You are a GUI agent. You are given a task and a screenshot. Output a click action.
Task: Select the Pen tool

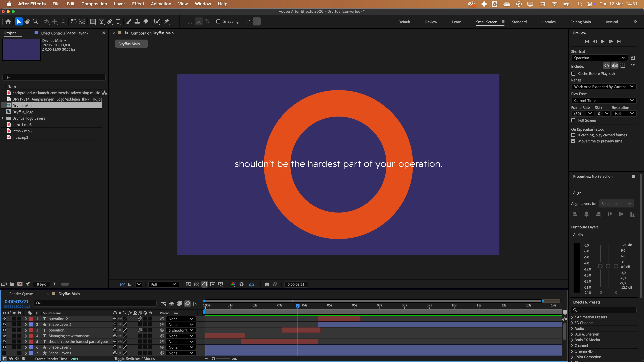110,21
